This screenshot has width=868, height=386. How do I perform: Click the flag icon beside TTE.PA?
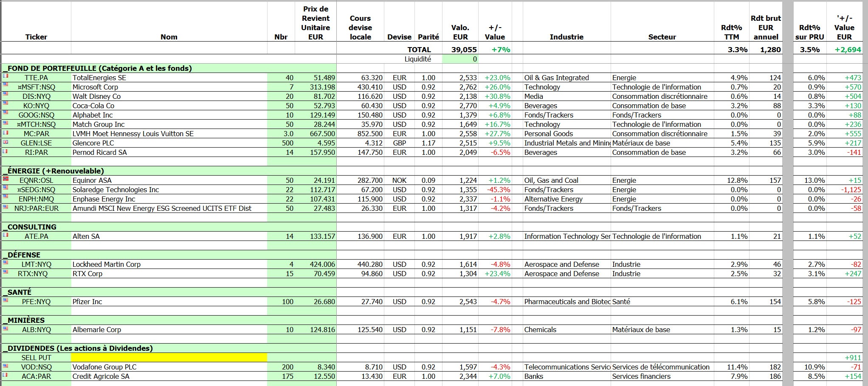(x=6, y=76)
